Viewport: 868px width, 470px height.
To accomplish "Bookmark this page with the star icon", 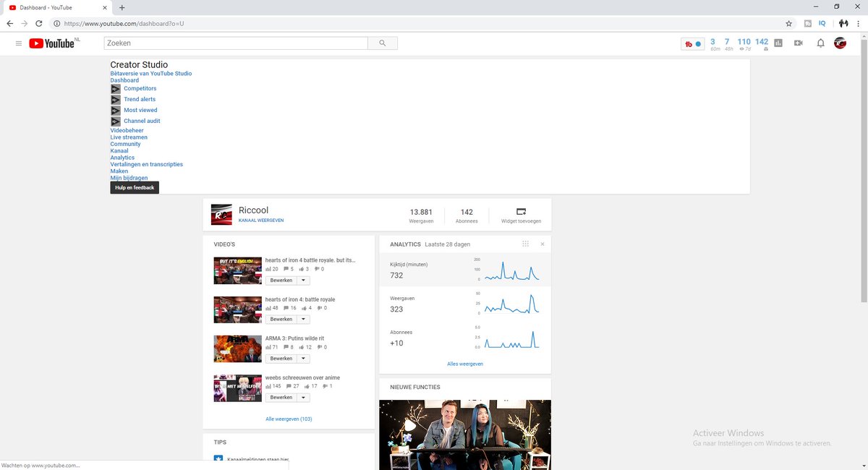I will click(789, 23).
